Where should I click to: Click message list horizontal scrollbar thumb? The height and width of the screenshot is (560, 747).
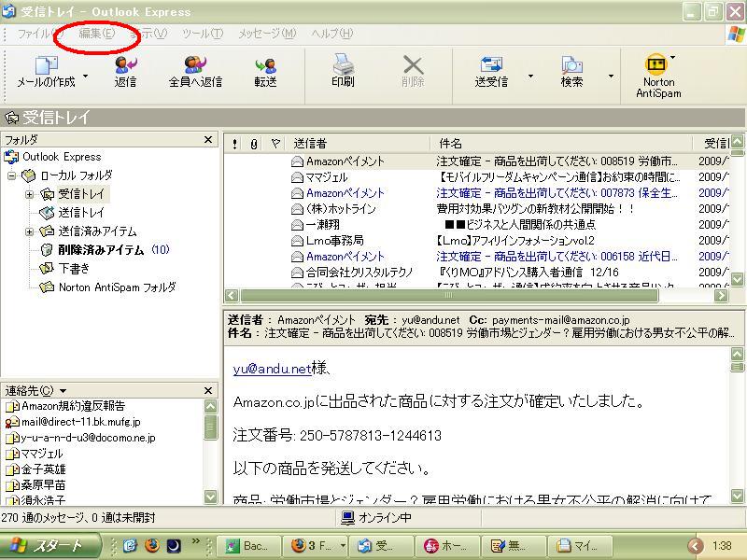pos(449,296)
